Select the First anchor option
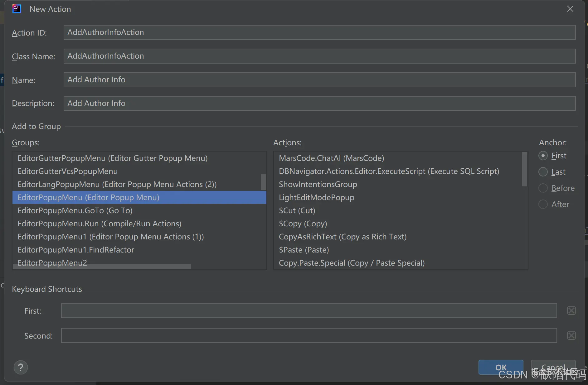Screen dimensions: 588x385 [x=543, y=156]
